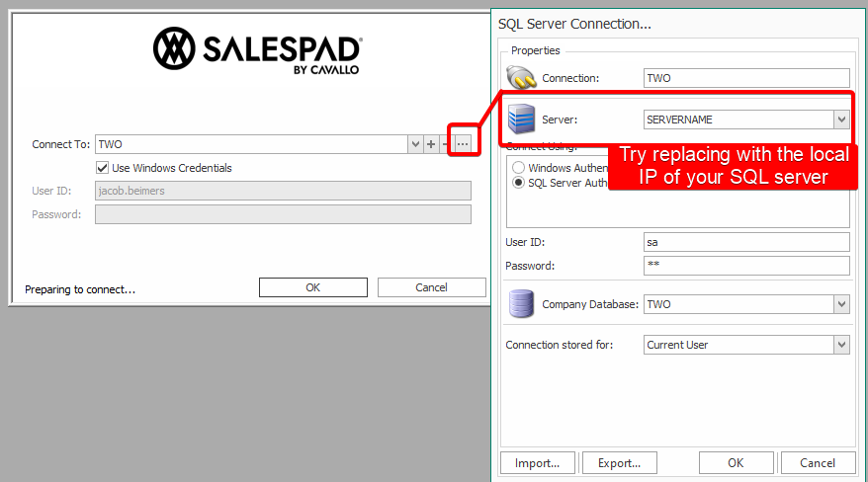Click the plug icon beside Connection
868x482 pixels.
[x=521, y=77]
